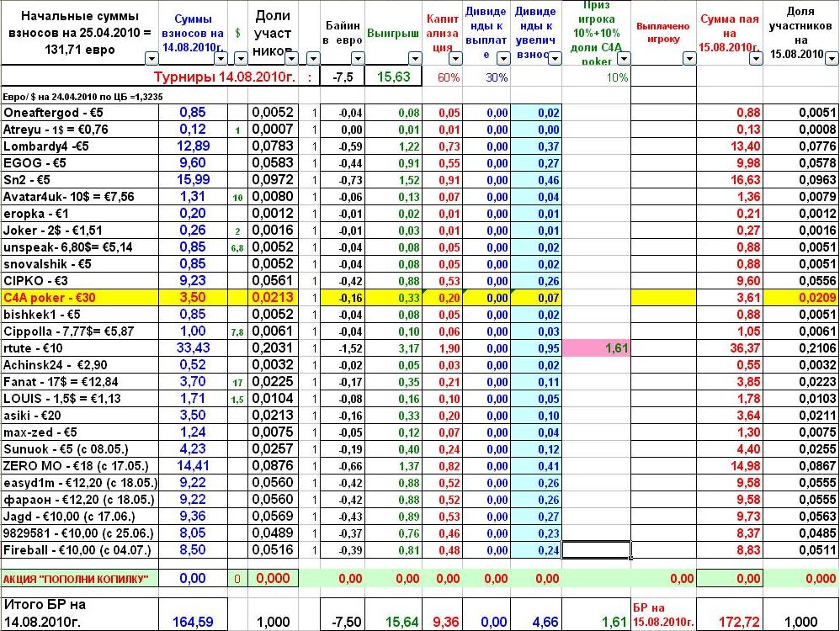Click the '60%' capitalization percentage cell
The width and height of the screenshot is (840, 631).
[443, 77]
